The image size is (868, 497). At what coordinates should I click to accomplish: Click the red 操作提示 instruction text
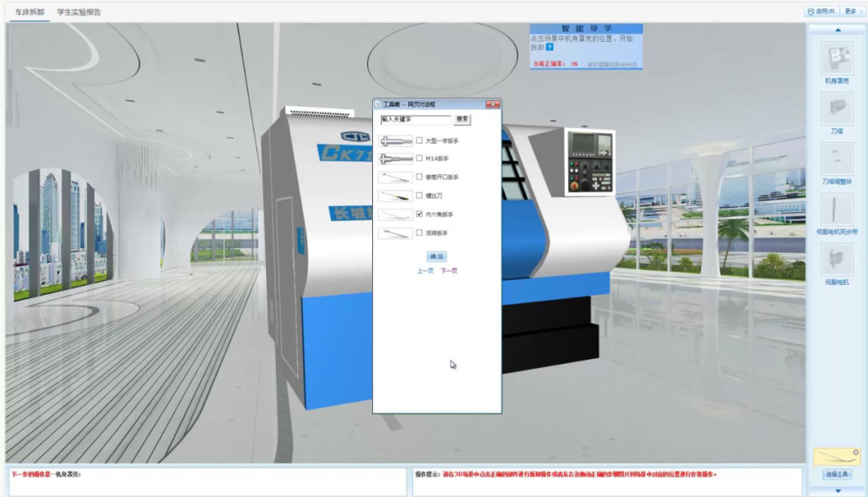(x=579, y=475)
